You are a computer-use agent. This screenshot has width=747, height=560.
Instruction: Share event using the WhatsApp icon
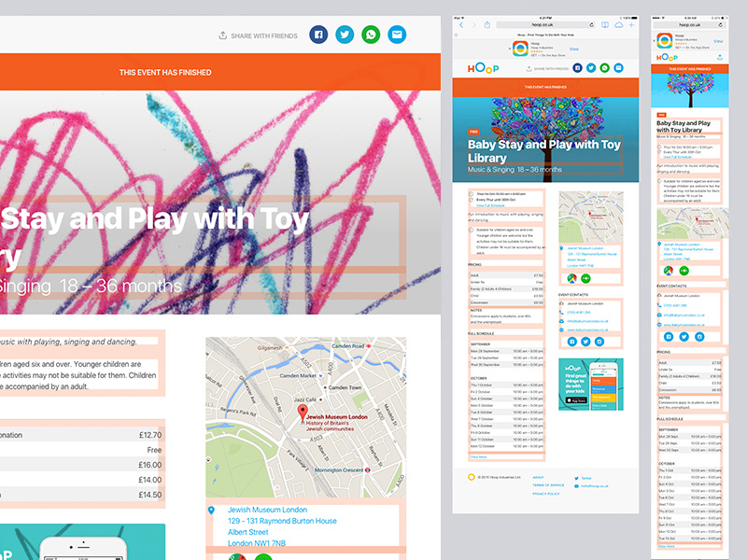(371, 35)
